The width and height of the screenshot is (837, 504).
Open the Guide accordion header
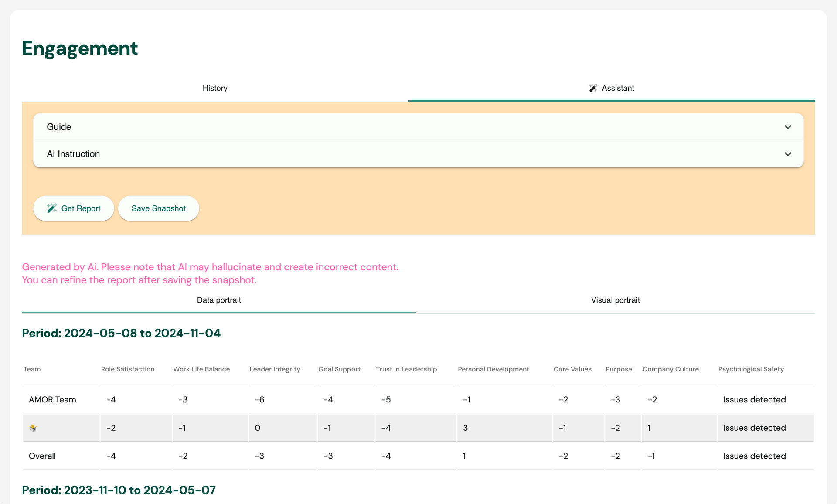418,127
